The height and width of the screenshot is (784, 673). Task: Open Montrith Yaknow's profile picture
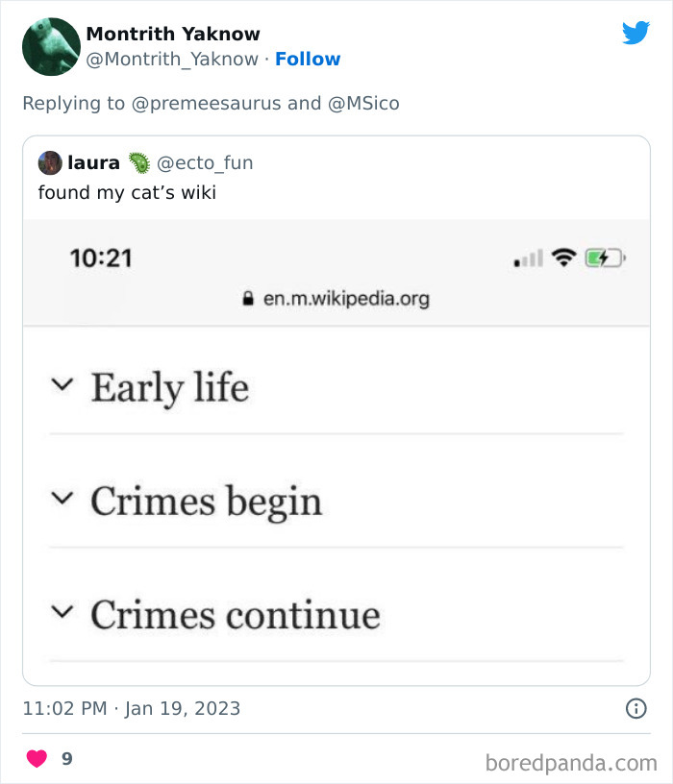point(50,45)
